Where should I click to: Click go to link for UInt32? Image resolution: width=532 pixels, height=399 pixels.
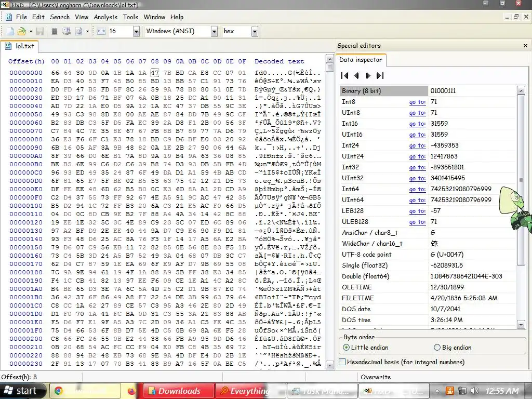click(417, 178)
